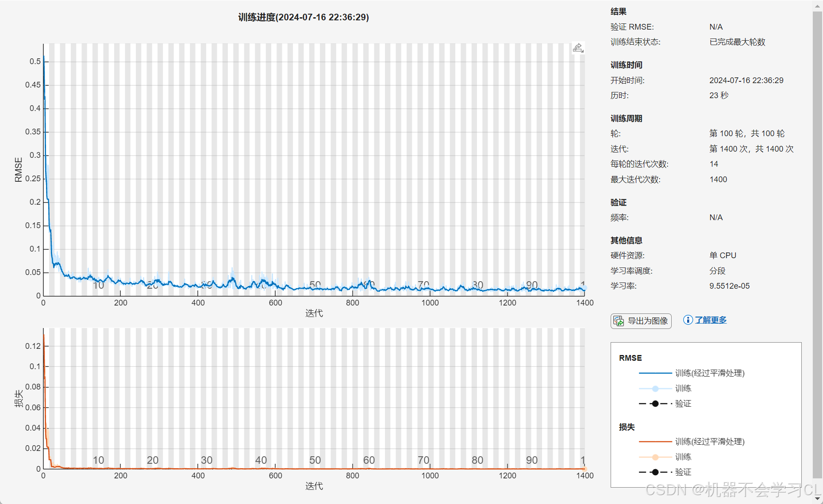823x504 pixels.
Task: Click the info icon beside 了解更多
Action: pyautogui.click(x=688, y=320)
